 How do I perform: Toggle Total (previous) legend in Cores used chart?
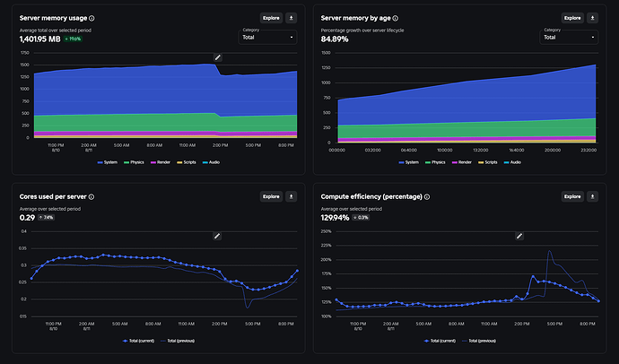tap(178, 341)
